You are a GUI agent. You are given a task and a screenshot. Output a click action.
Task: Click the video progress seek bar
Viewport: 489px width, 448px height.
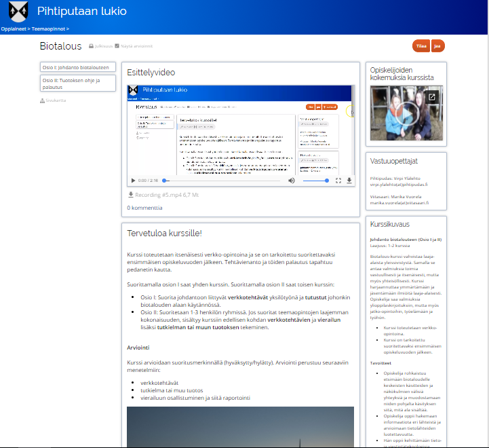(221, 181)
